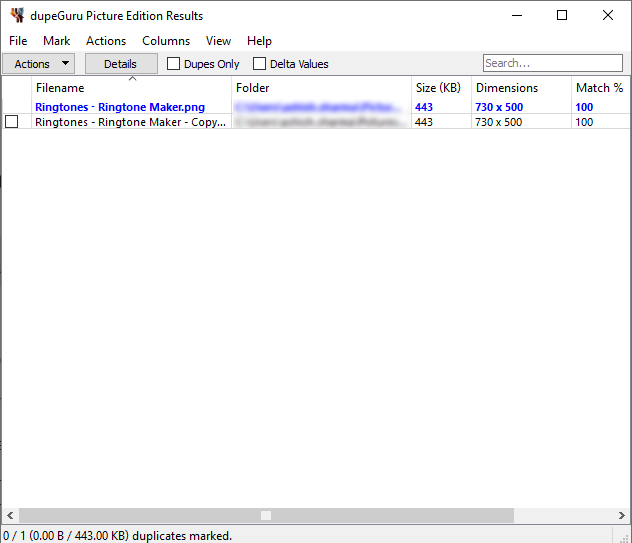
Task: Open the File menu
Action: coord(18,41)
